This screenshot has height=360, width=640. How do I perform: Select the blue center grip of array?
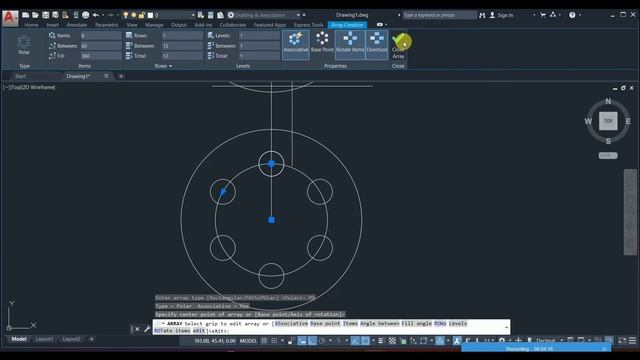pyautogui.click(x=271, y=220)
